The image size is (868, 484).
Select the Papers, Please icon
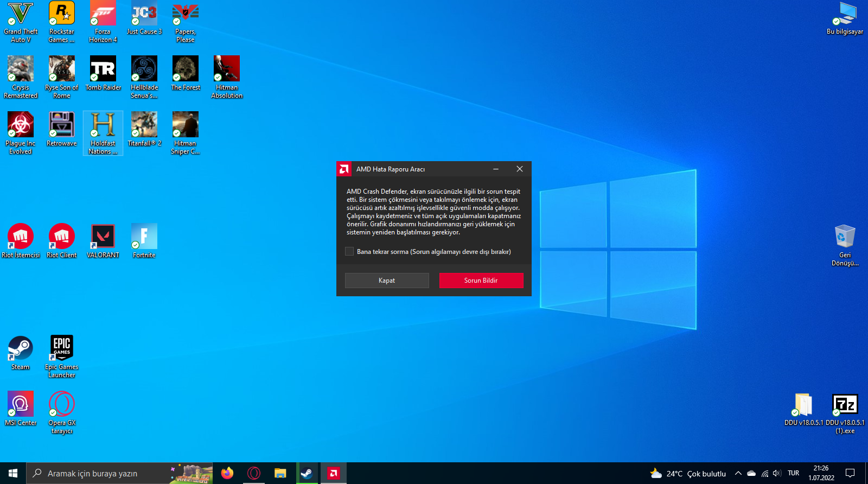point(186,22)
